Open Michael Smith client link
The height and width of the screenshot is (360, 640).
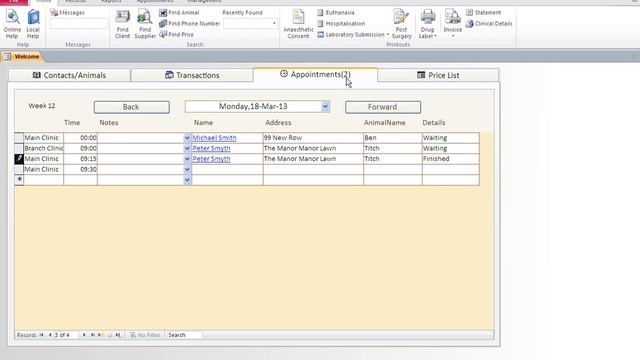pyautogui.click(x=214, y=138)
